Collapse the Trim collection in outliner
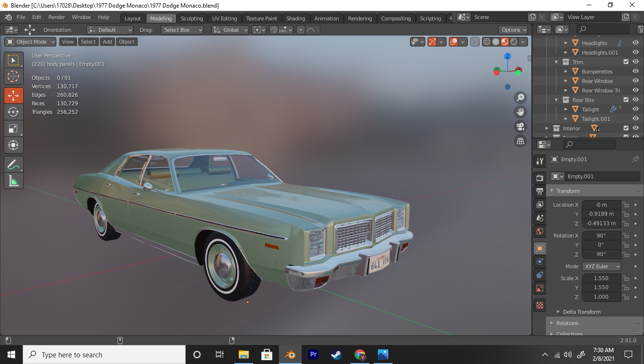Image resolution: width=644 pixels, height=364 pixels. click(556, 62)
